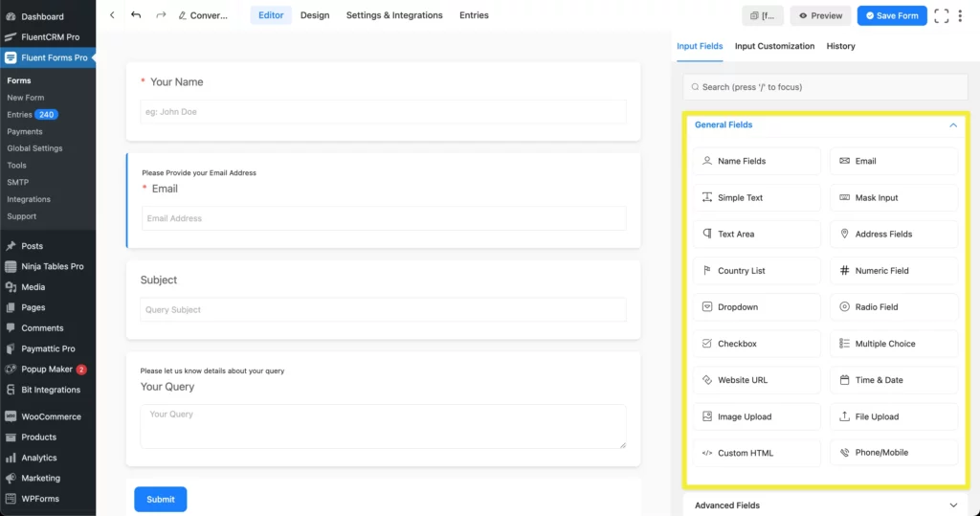Add the Image Upload field
Viewport: 980px width, 516px height.
point(756,416)
